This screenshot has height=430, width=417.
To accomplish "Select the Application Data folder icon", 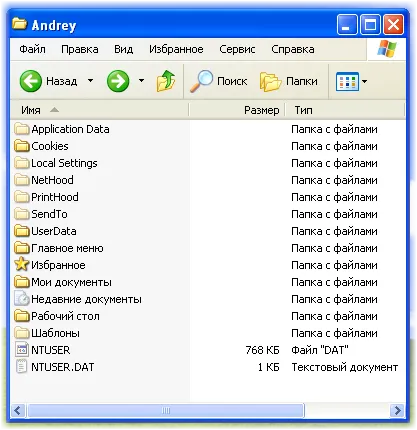I will 22,129.
